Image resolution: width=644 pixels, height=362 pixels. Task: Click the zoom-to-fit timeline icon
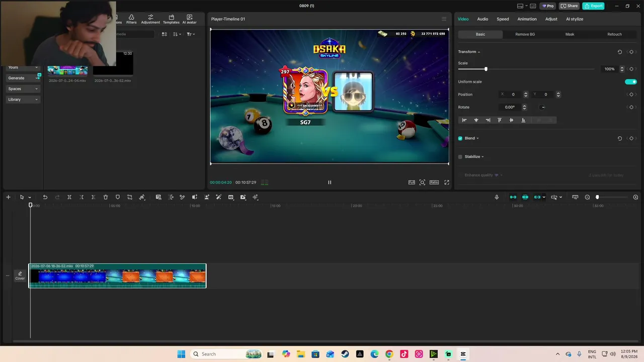pyautogui.click(x=575, y=197)
